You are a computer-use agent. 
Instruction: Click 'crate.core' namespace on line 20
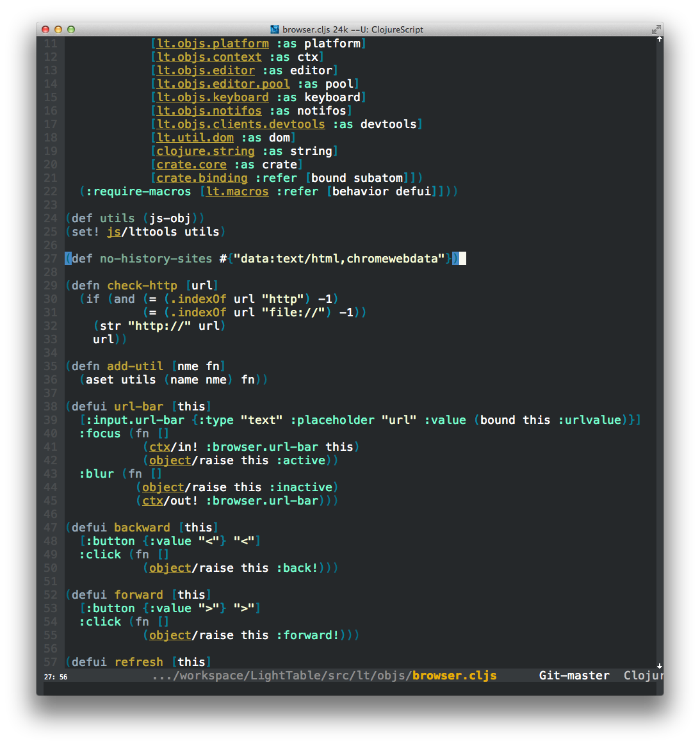(x=191, y=165)
